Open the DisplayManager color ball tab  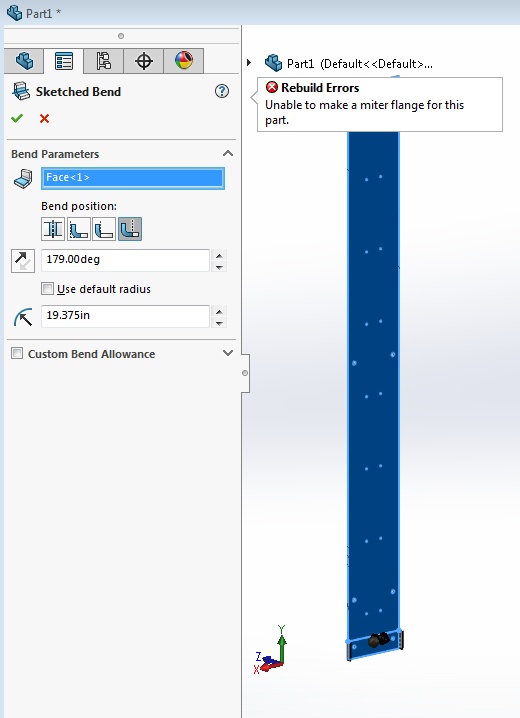tap(184, 61)
